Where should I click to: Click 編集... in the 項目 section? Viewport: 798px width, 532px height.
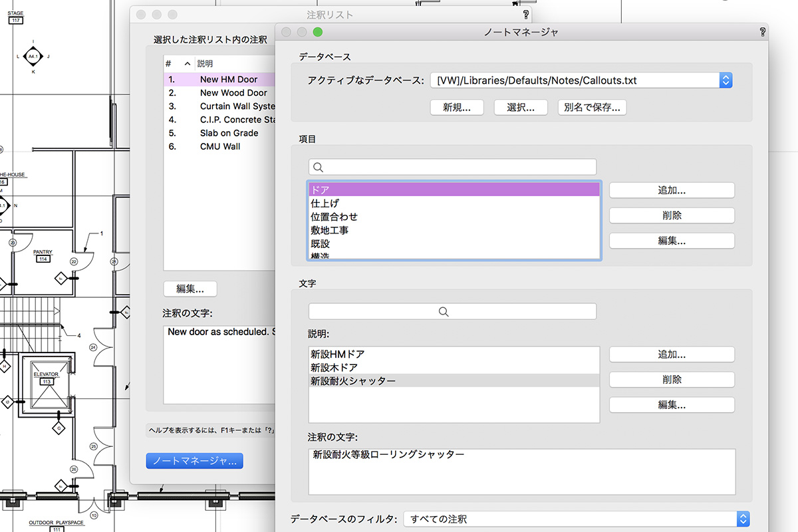point(672,241)
